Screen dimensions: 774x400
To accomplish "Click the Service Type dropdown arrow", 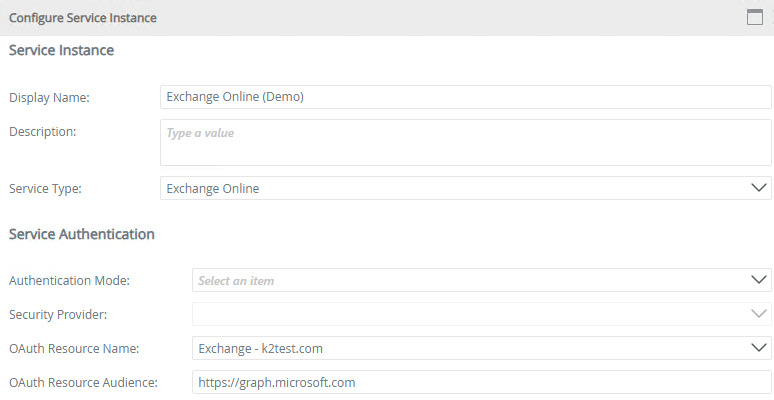I will point(757,188).
